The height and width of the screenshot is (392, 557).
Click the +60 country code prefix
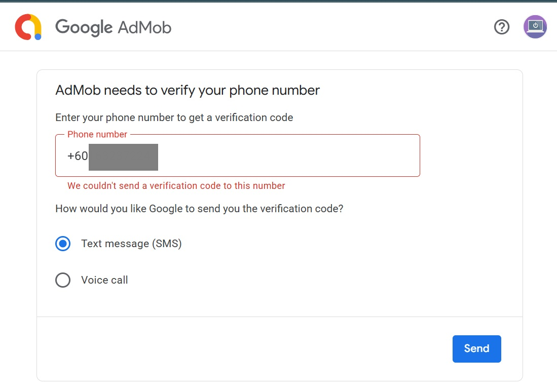(x=78, y=156)
